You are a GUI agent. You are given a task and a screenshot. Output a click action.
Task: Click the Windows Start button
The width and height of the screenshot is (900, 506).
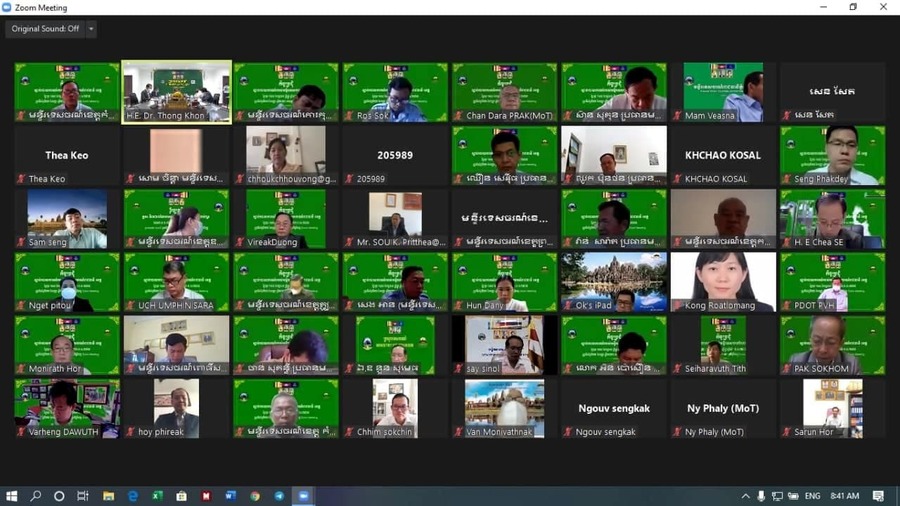[x=12, y=496]
